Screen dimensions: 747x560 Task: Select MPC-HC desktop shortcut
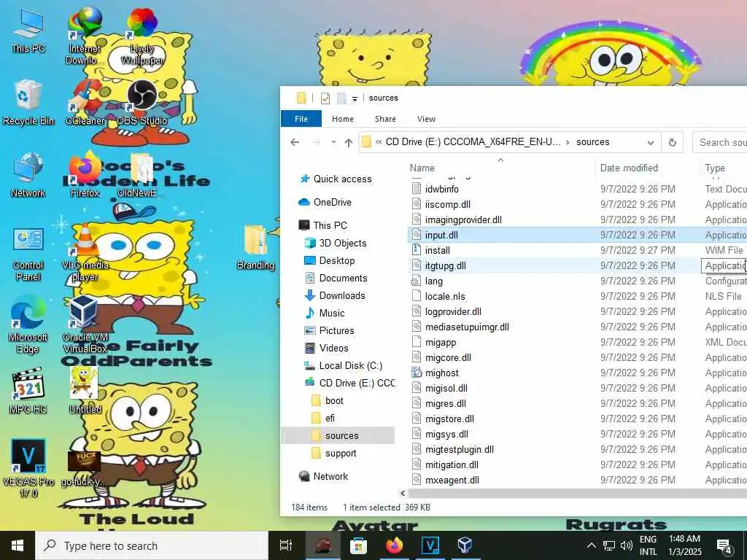(28, 392)
